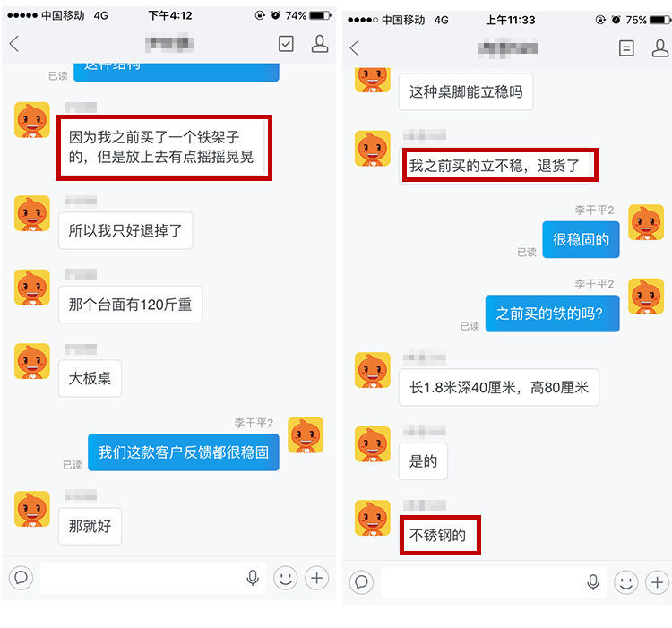
Task: Tap the message '那个台面有120斤重'
Action: click(x=130, y=305)
